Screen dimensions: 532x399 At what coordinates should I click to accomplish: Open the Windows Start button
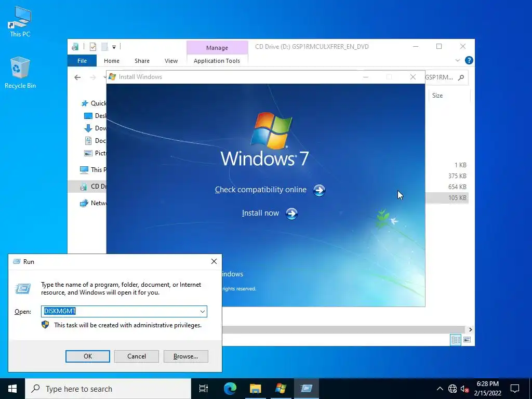tap(12, 389)
